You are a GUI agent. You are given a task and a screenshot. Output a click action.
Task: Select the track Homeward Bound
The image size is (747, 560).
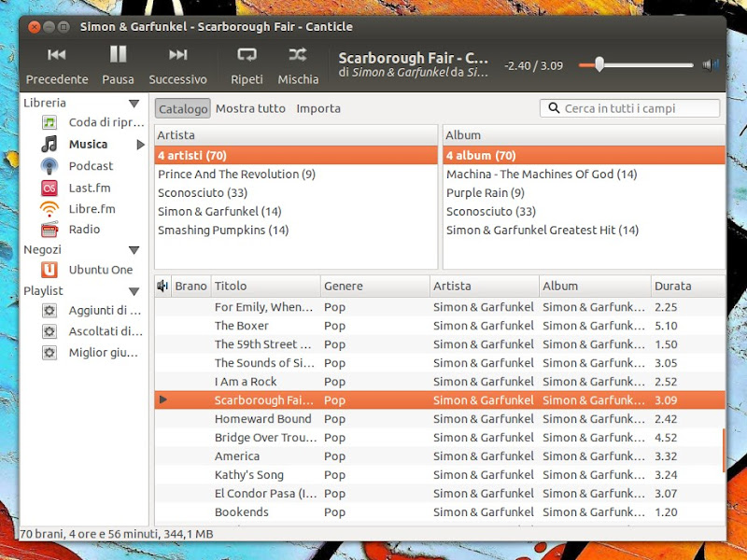pos(440,418)
